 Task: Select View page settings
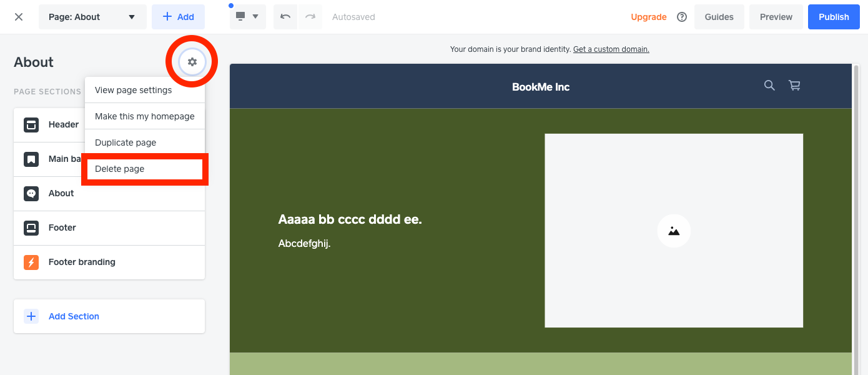[145, 90]
